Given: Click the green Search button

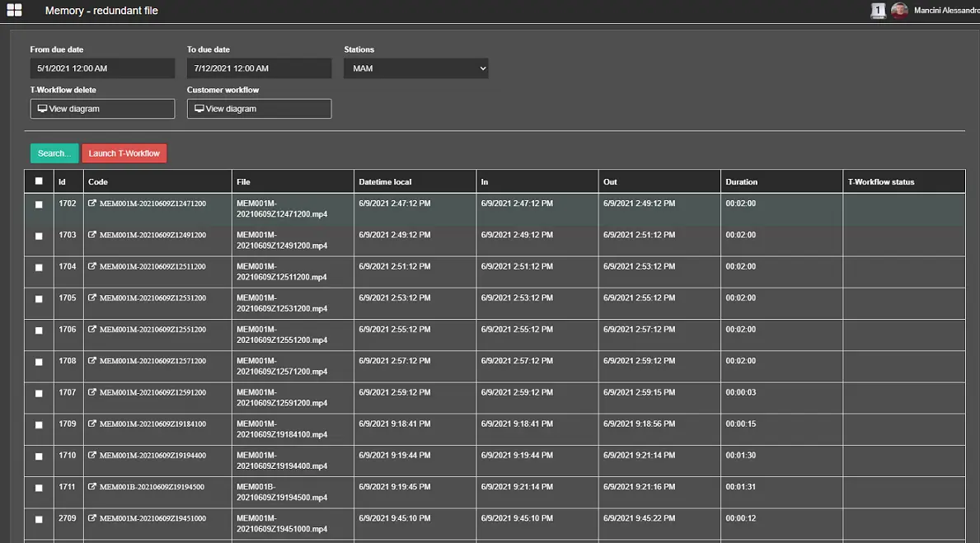Looking at the screenshot, I should 54,153.
